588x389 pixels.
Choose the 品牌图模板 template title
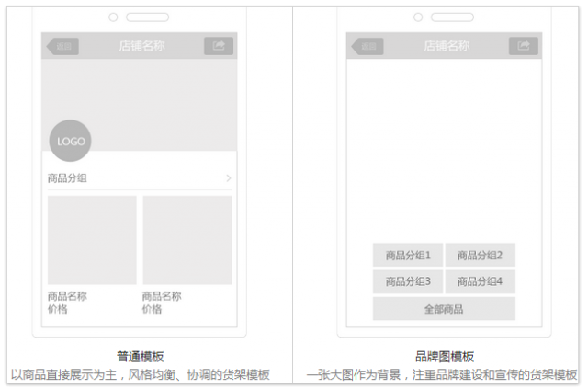click(x=446, y=357)
